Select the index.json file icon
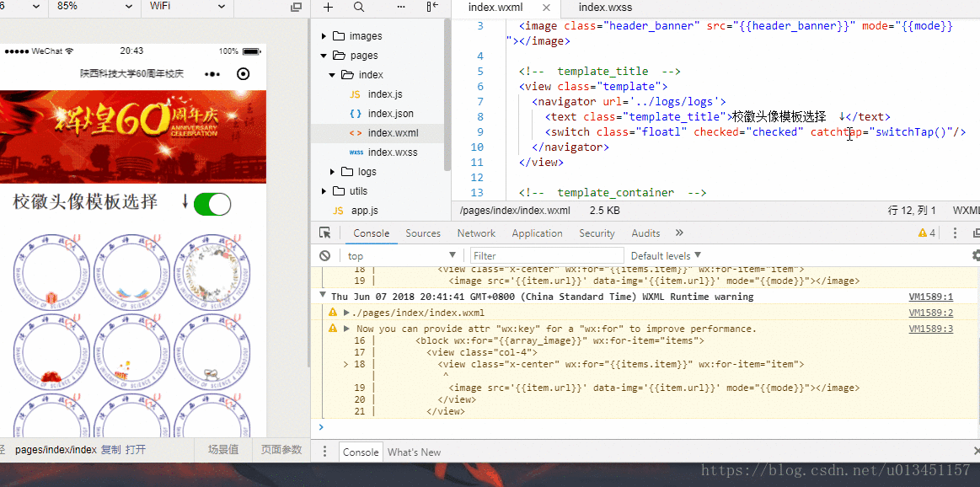The width and height of the screenshot is (980, 487). pyautogui.click(x=355, y=114)
